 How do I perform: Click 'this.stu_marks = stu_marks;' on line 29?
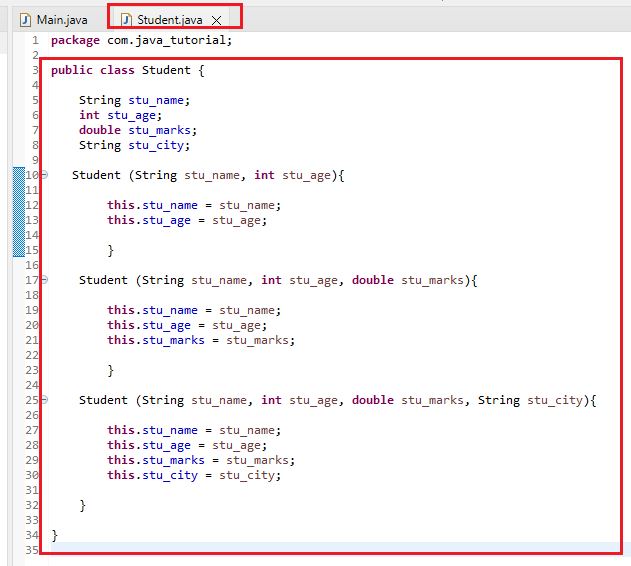(201, 460)
